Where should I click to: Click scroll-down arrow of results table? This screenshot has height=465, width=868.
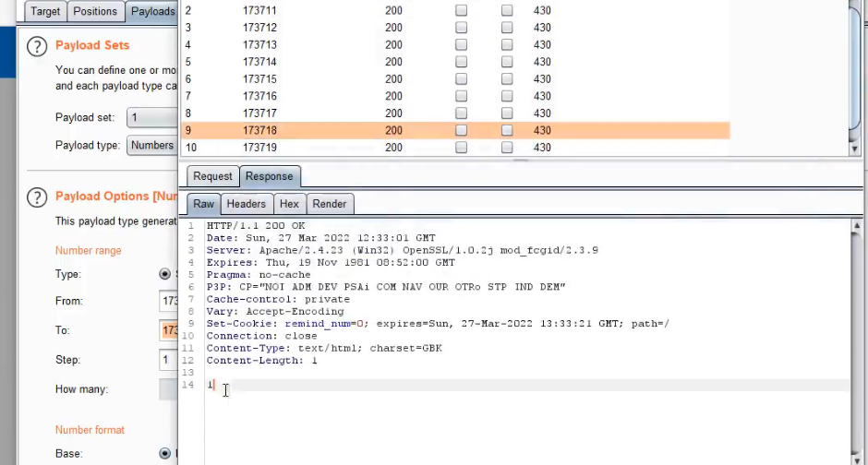pyautogui.click(x=855, y=149)
